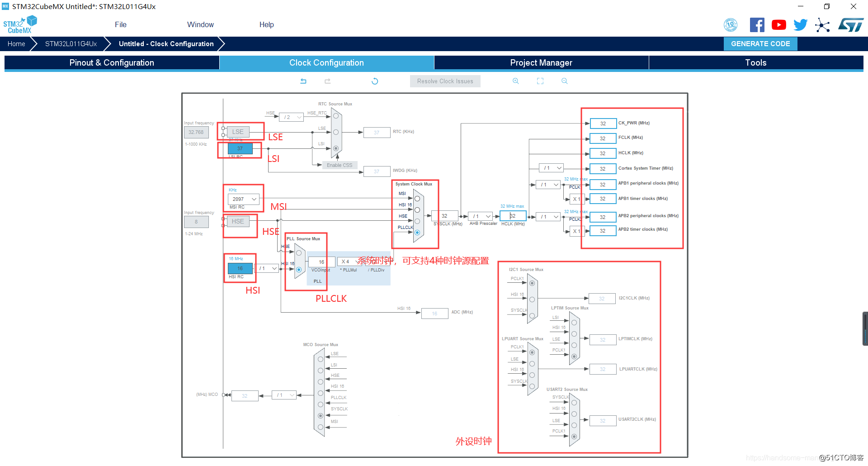Select SYSCLK in USART2 Source Mux
Image resolution: width=868 pixels, height=466 pixels.
pyautogui.click(x=574, y=403)
